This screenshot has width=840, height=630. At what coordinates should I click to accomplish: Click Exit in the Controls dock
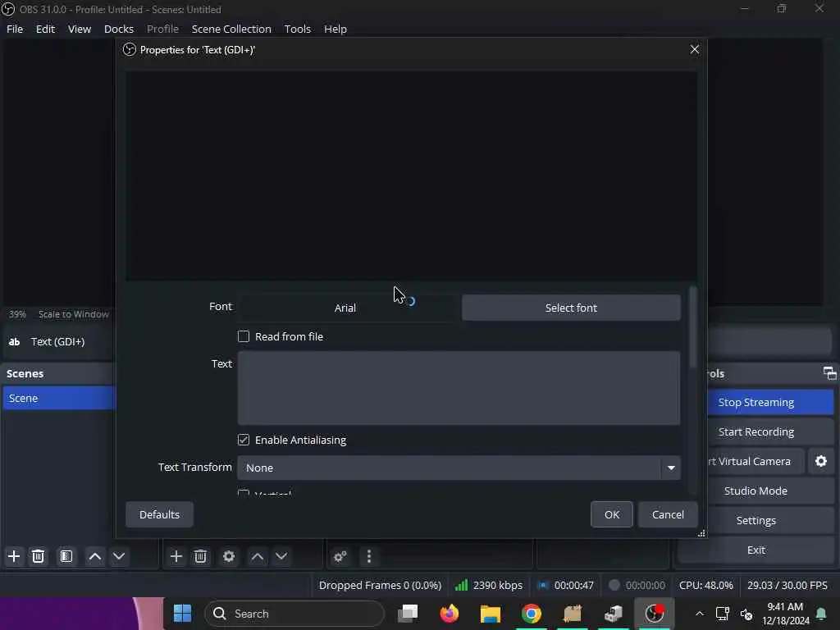point(756,550)
